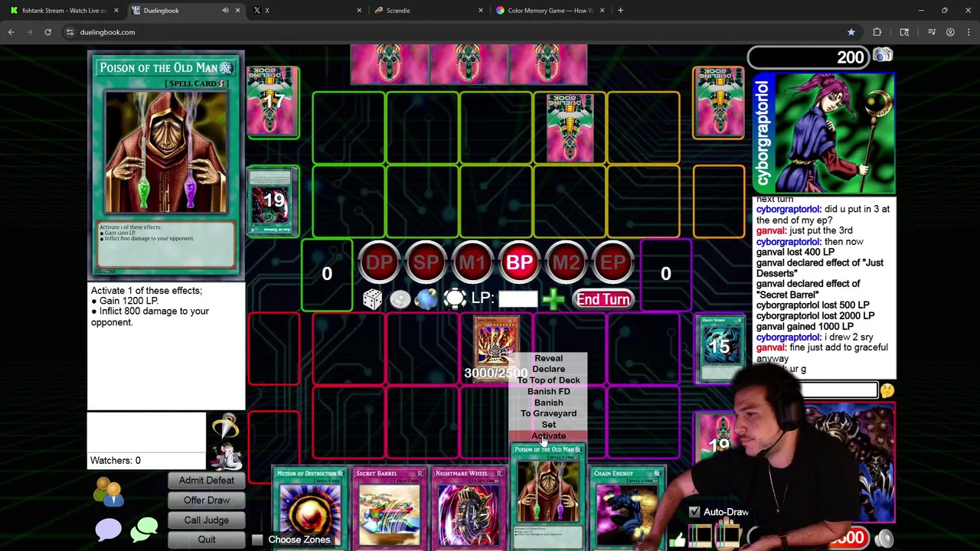980x551 pixels.
Task: Click opponent's face-down card on the field
Action: click(x=570, y=128)
